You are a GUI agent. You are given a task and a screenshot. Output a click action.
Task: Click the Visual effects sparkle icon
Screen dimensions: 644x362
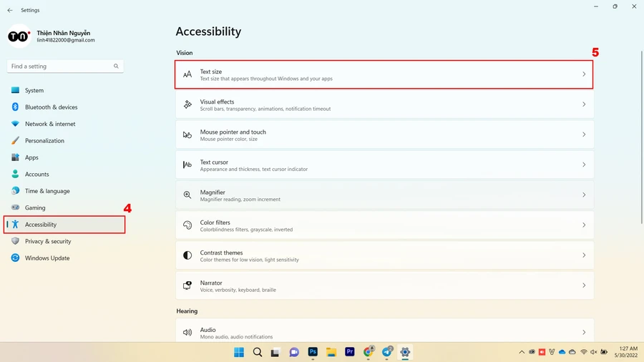[187, 104]
